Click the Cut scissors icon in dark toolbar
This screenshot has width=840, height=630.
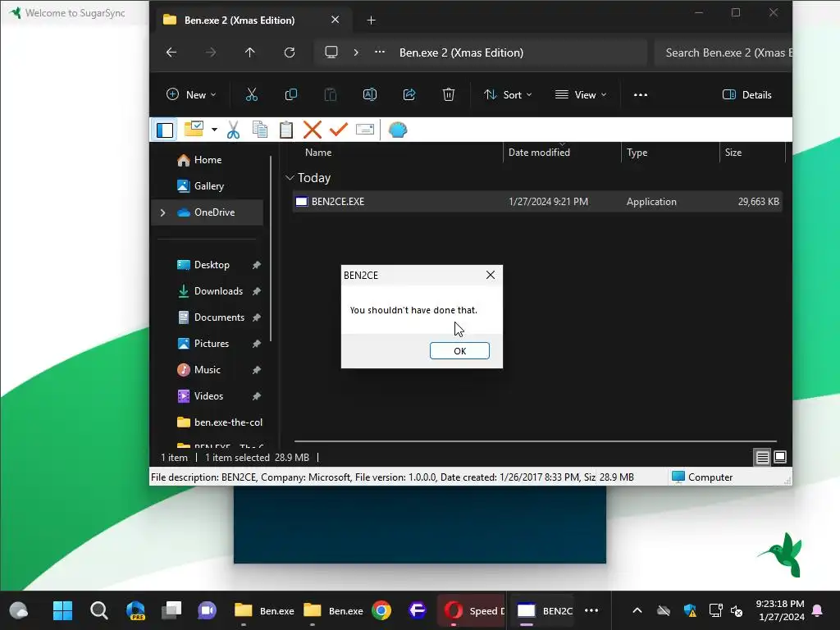click(251, 95)
